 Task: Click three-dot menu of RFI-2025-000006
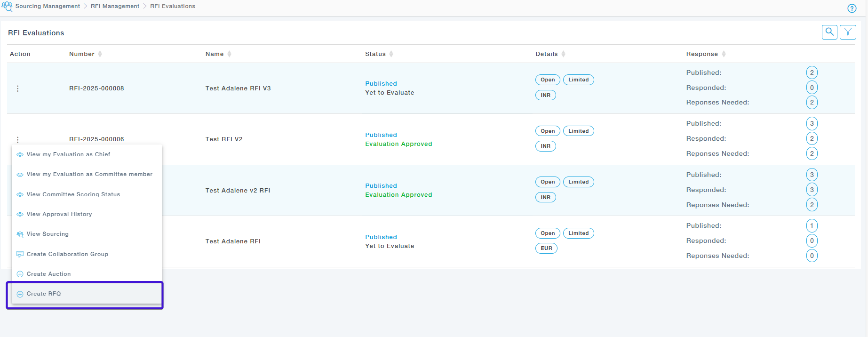click(x=18, y=139)
